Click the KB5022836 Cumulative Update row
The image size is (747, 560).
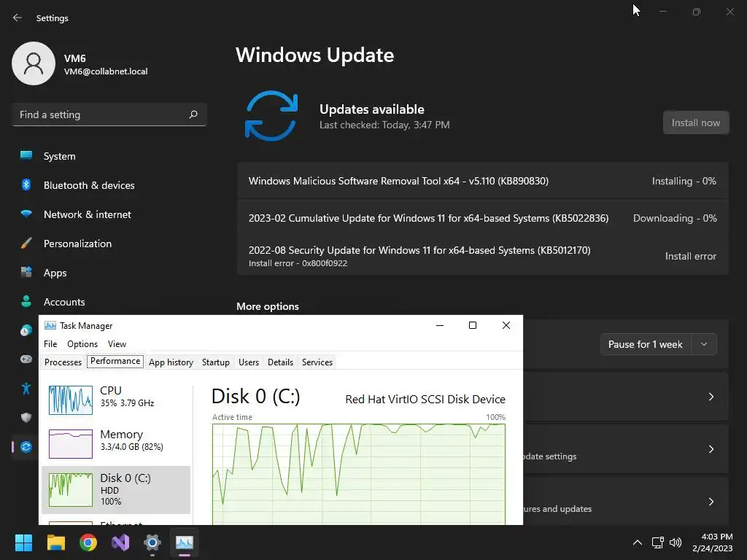pos(483,218)
